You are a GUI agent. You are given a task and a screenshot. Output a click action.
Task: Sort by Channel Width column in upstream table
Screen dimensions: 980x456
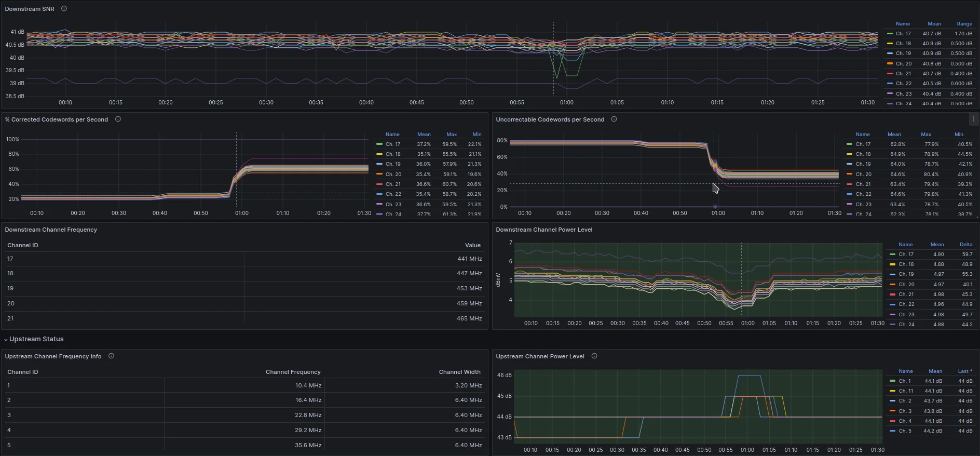(459, 372)
